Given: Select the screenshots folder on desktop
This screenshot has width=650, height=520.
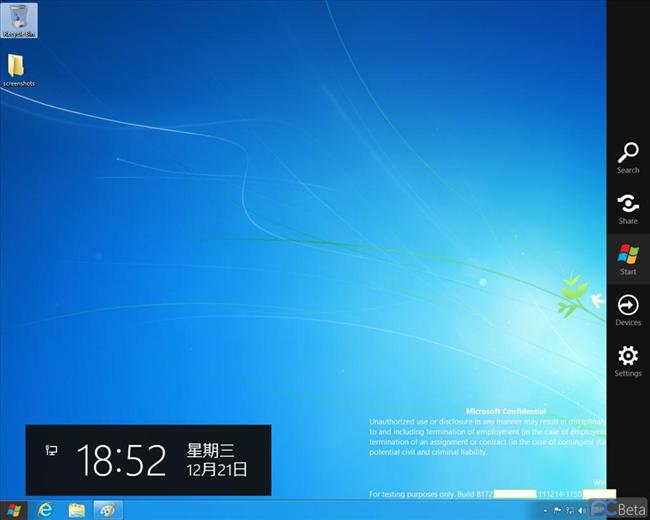Looking at the screenshot, I should click(x=19, y=70).
